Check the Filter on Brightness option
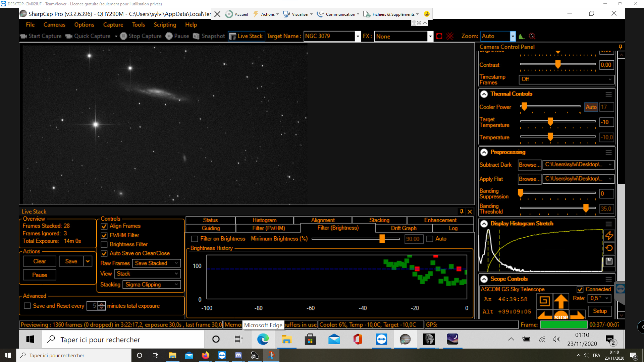This screenshot has width=644, height=362. pyautogui.click(x=195, y=239)
